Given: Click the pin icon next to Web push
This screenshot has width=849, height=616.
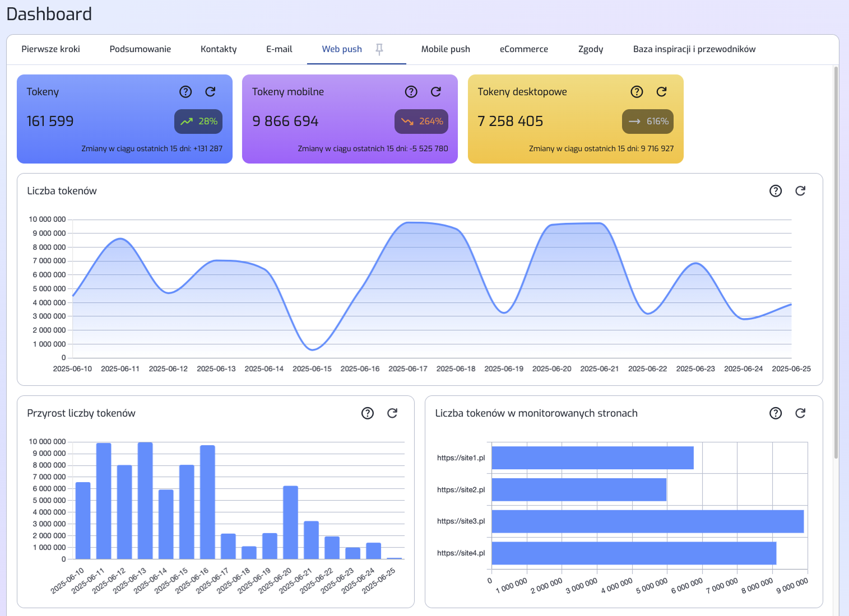Looking at the screenshot, I should pyautogui.click(x=379, y=49).
